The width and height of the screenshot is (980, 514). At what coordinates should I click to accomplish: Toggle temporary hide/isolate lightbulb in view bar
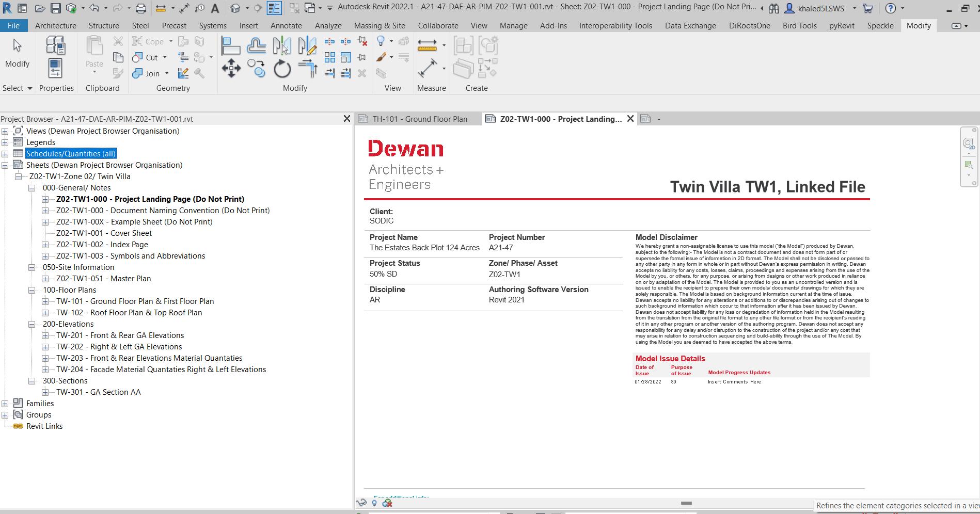(x=374, y=503)
